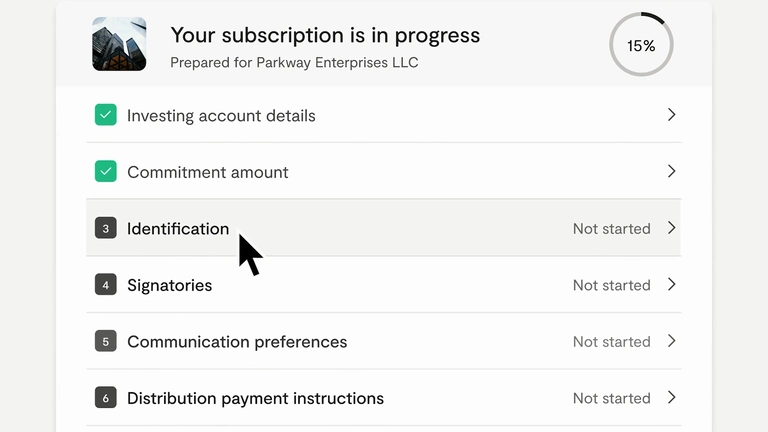Click the building thumbnail image
This screenshot has width=768, height=432.
[x=119, y=44]
